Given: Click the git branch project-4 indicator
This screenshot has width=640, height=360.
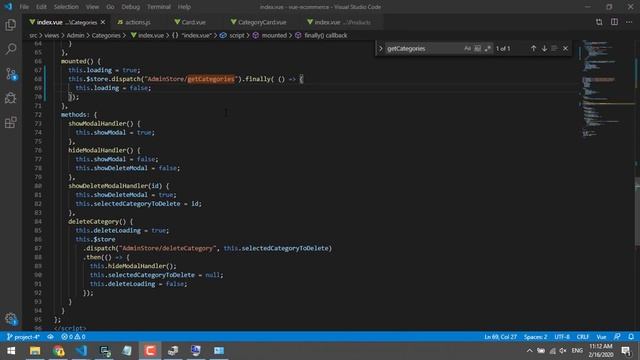Looking at the screenshot, I should click(23, 337).
